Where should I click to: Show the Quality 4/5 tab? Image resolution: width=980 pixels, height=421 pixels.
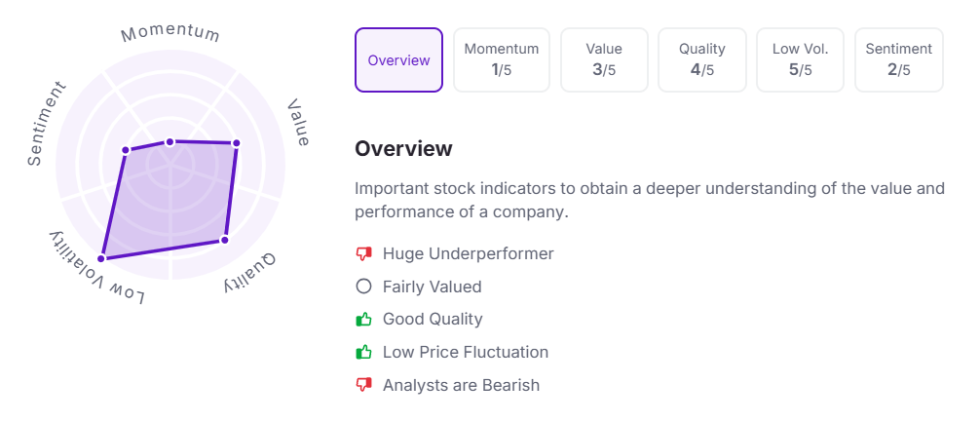coord(702,60)
